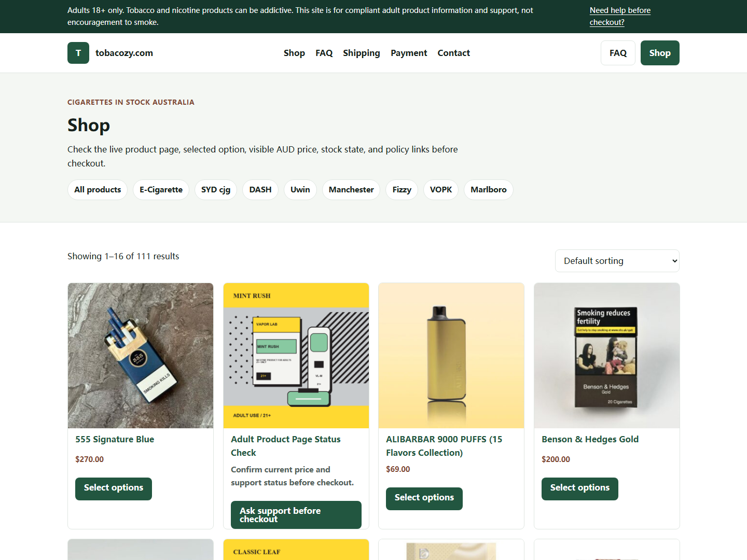The image size is (747, 560).
Task: Follow the Need help before checkout link
Action: [x=620, y=16]
